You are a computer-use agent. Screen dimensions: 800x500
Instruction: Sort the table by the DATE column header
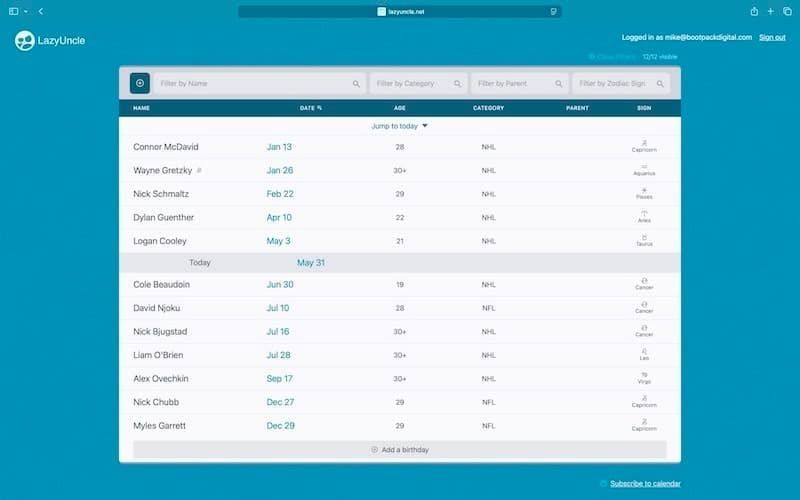(x=310, y=107)
